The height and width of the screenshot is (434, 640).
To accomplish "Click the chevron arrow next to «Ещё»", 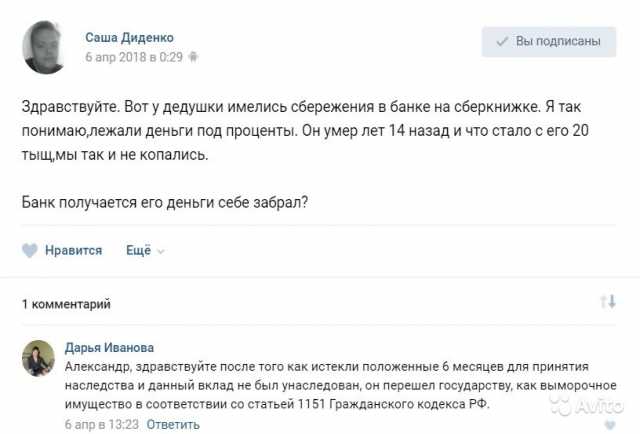I will [x=161, y=251].
